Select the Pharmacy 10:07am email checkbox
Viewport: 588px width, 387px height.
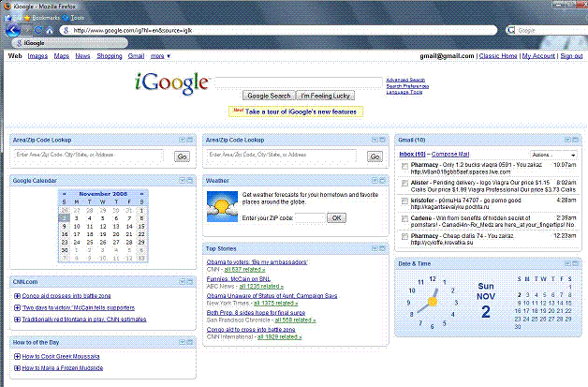[404, 166]
